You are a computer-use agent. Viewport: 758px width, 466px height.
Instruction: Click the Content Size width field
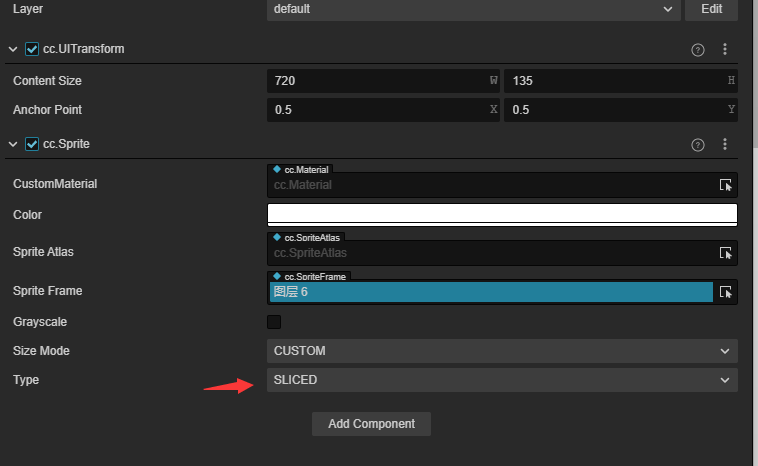[380, 81]
